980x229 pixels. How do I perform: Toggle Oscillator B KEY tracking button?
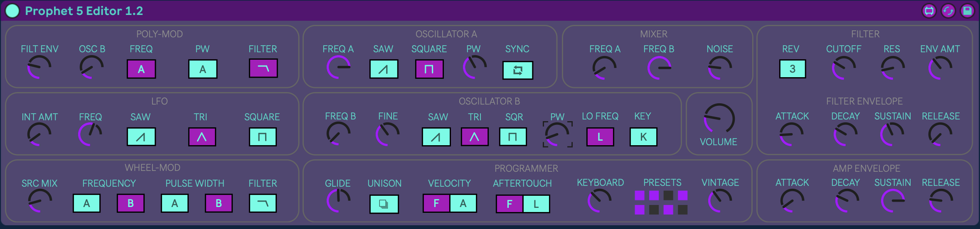(643, 136)
